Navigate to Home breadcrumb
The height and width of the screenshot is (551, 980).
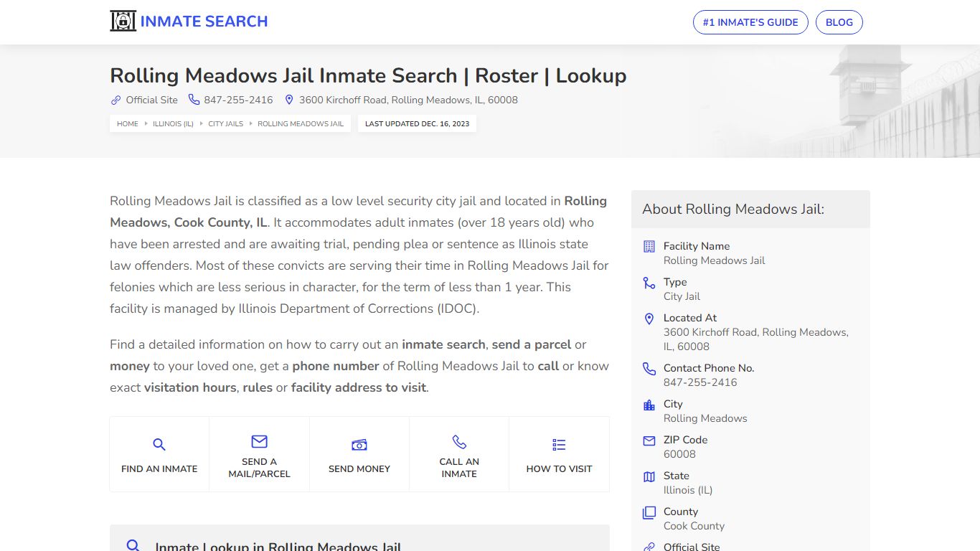(x=127, y=123)
